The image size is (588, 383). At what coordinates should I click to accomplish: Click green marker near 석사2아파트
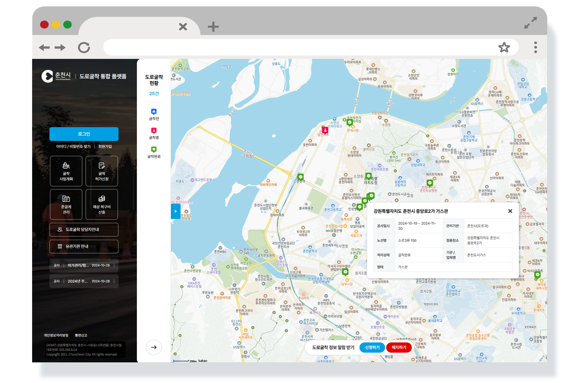[x=537, y=275]
